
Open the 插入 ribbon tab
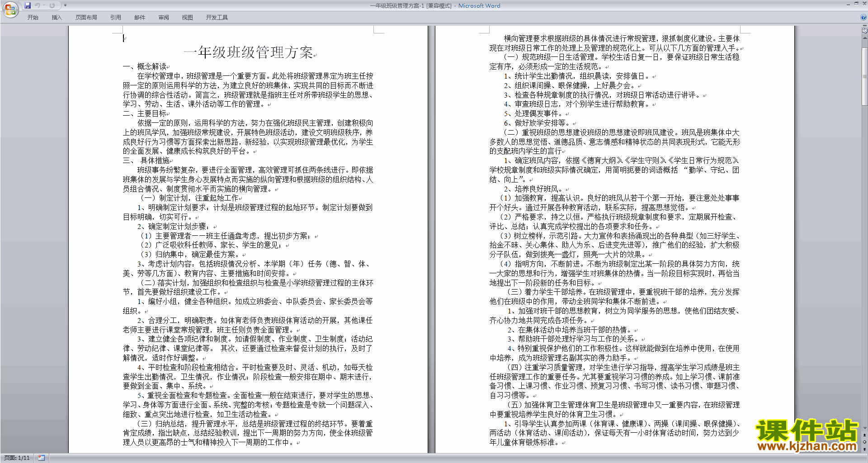[57, 17]
